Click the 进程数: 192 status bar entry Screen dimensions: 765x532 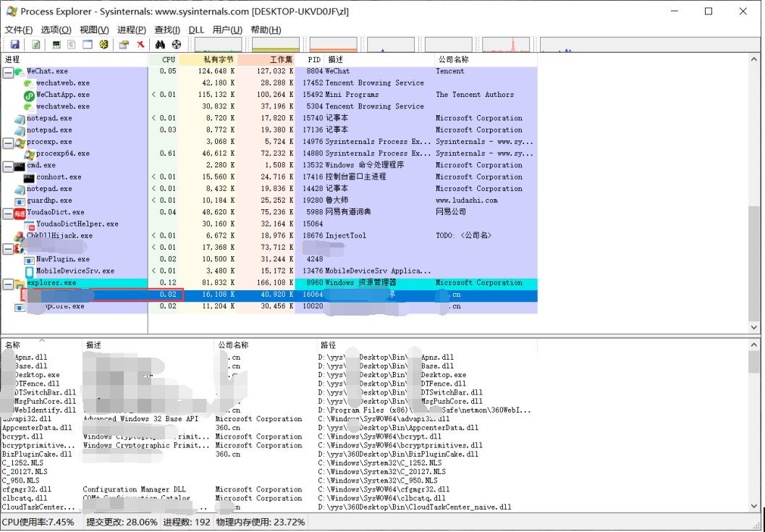[187, 523]
